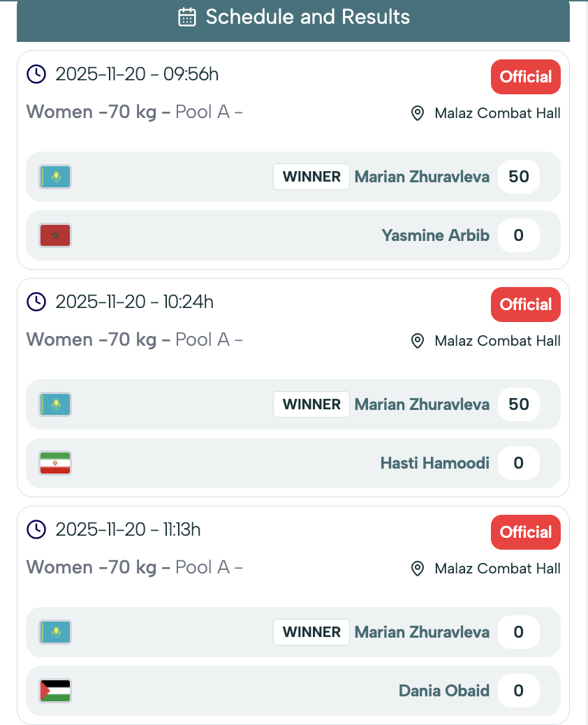Open Dania Obaid's athlete name link
Screen dimensions: 588x725
(x=444, y=691)
